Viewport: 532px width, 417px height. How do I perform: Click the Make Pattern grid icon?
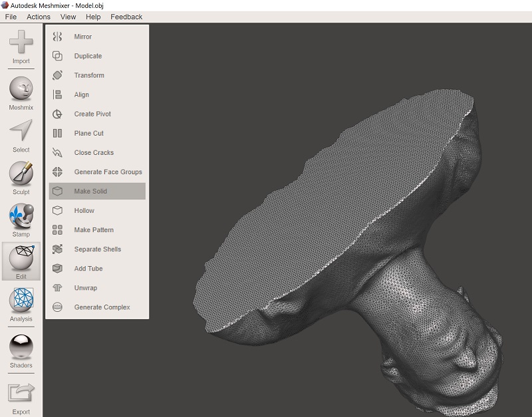[57, 229]
